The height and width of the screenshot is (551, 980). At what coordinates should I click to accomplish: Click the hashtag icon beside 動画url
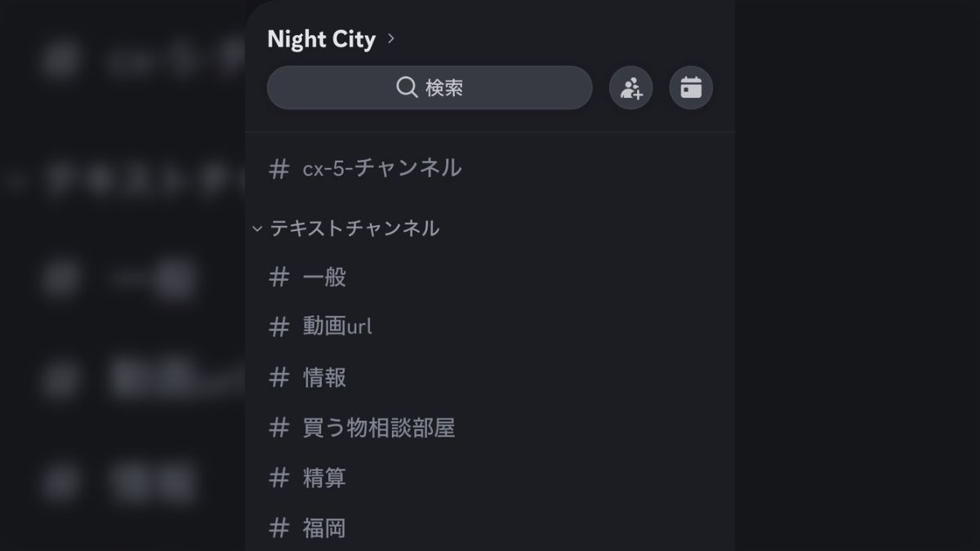[278, 327]
